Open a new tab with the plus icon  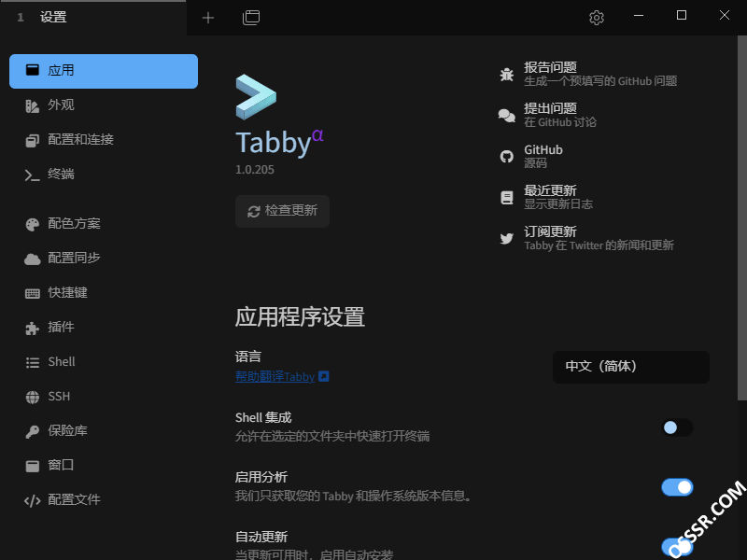pyautogui.click(x=208, y=18)
